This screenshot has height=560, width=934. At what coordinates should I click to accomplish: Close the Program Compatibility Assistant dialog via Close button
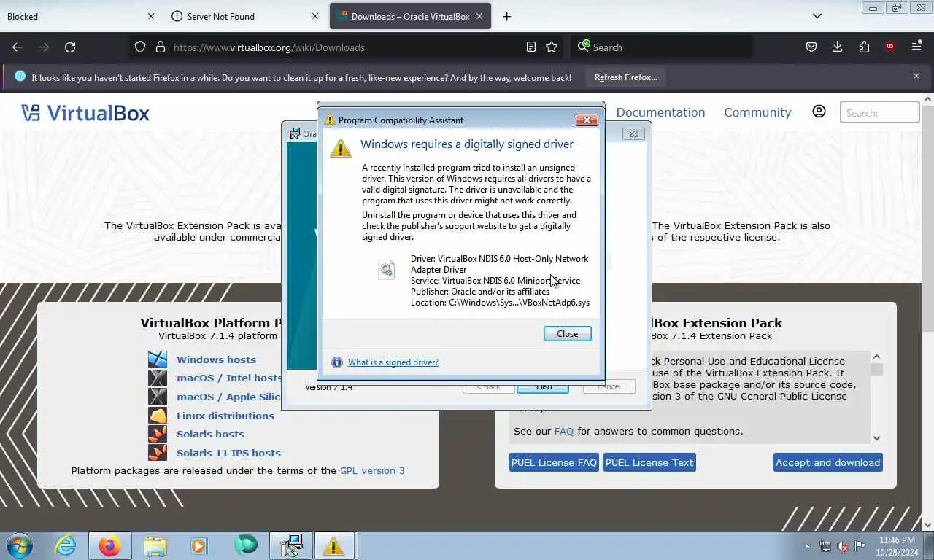click(567, 333)
